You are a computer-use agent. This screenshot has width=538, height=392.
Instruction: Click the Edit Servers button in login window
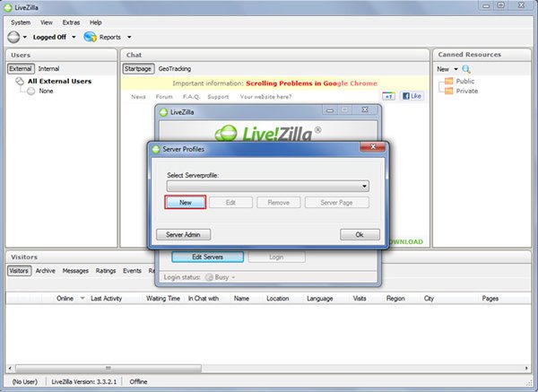point(208,257)
